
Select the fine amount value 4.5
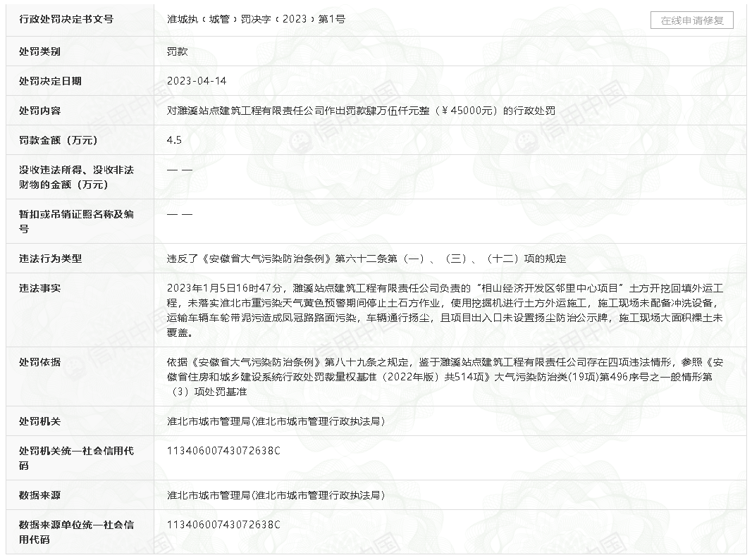174,140
